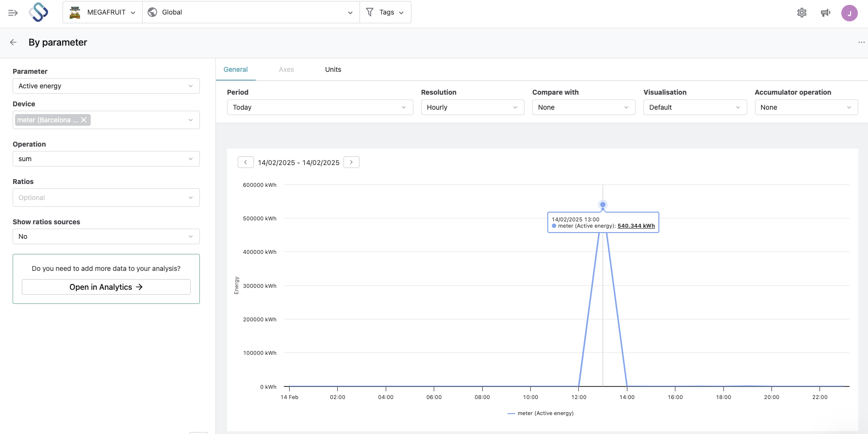This screenshot has height=434, width=868.
Task: Open the MEGAFRUIT organization dropdown
Action: click(102, 12)
